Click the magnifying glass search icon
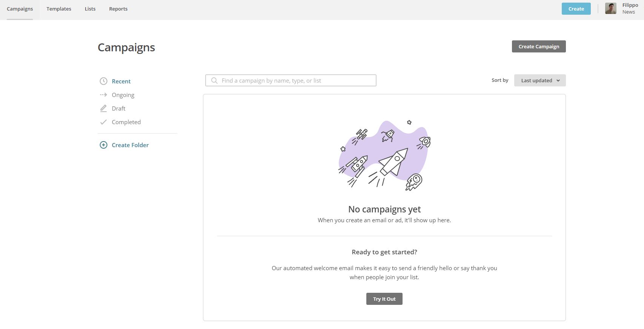This screenshot has width=644, height=329. 214,80
